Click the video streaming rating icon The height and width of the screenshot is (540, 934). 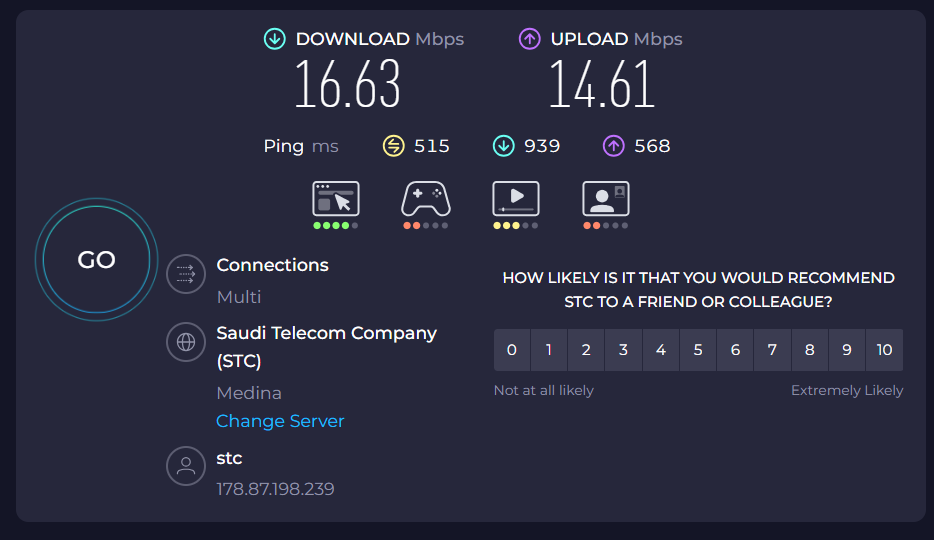coord(516,199)
